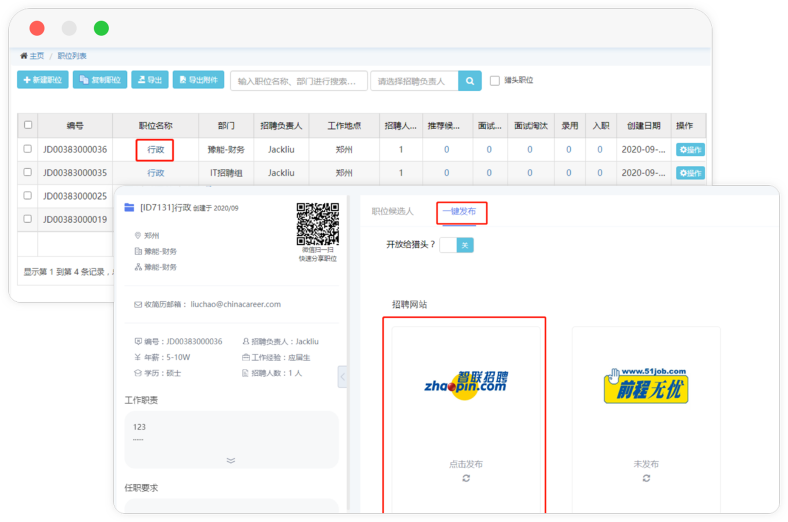Click the blue folder icon beside [ID7131]行政
This screenshot has width=788, height=522.
tap(129, 207)
